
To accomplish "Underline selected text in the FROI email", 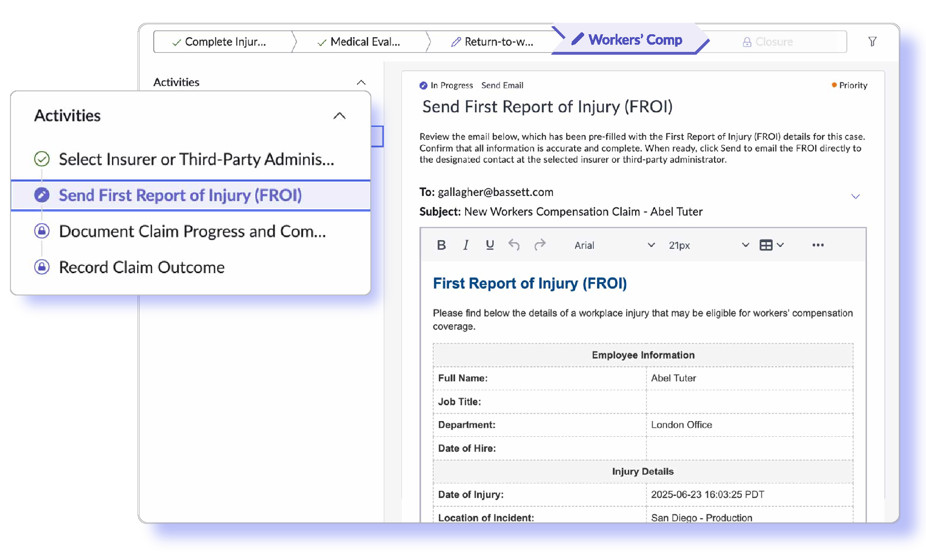I will pyautogui.click(x=490, y=245).
